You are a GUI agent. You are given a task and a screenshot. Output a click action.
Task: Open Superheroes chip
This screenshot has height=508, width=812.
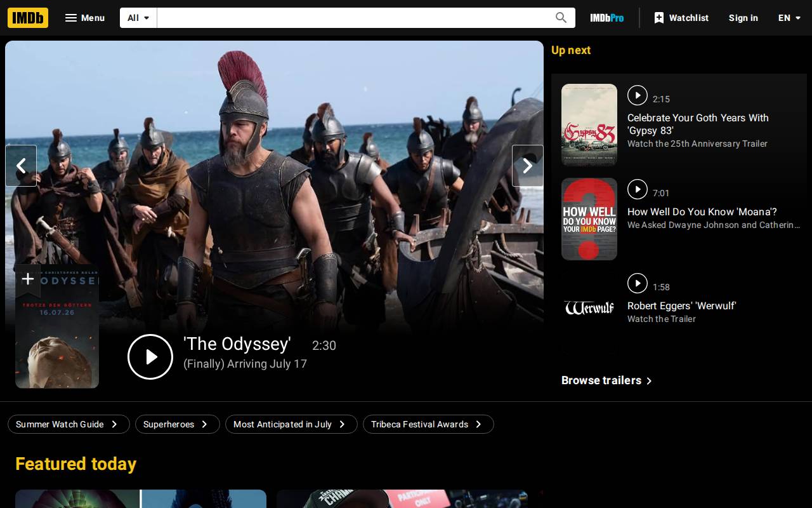coord(178,424)
